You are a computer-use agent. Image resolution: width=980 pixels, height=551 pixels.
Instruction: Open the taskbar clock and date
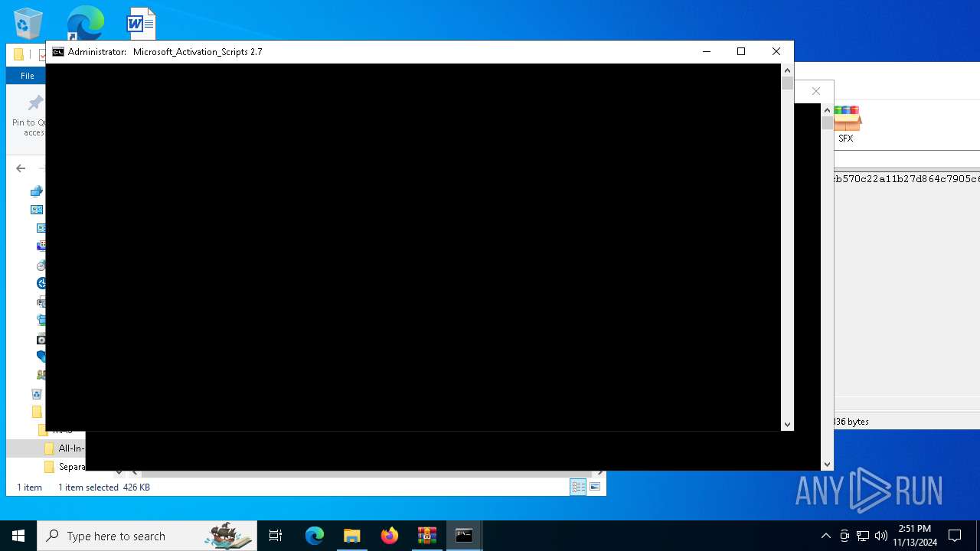(914, 536)
